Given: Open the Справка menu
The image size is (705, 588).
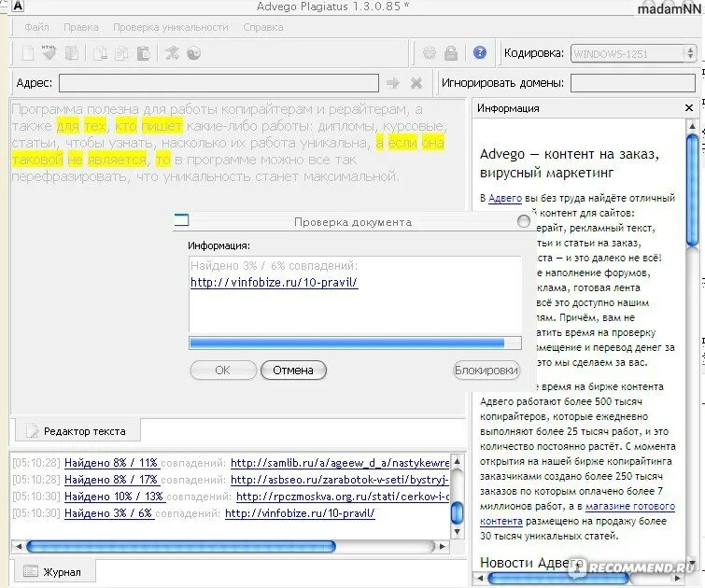Looking at the screenshot, I should tap(263, 27).
